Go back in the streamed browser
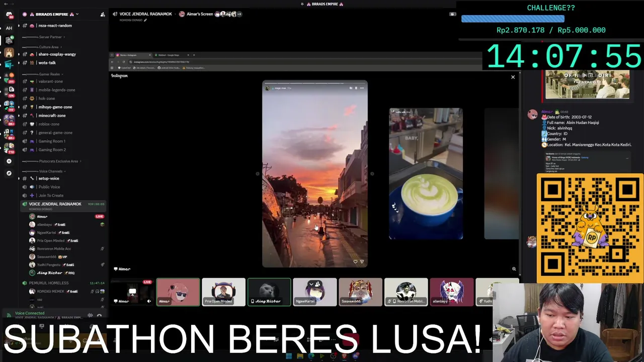 point(112,62)
